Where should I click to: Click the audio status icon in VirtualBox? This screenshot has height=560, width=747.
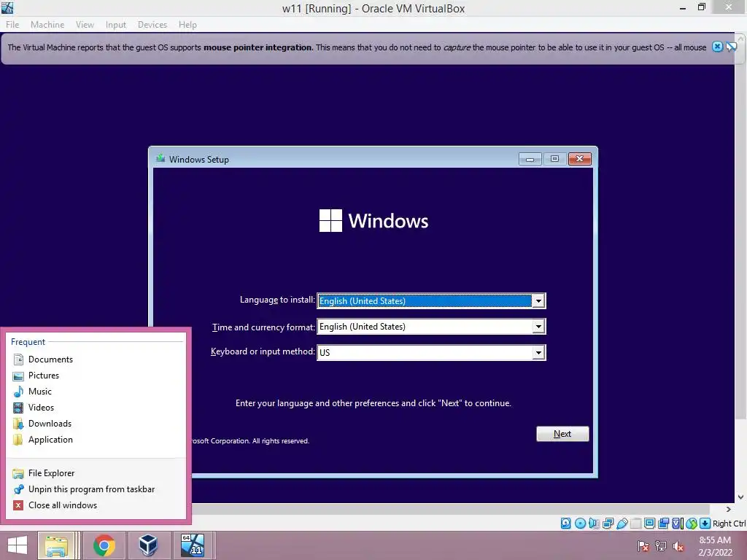tap(594, 524)
